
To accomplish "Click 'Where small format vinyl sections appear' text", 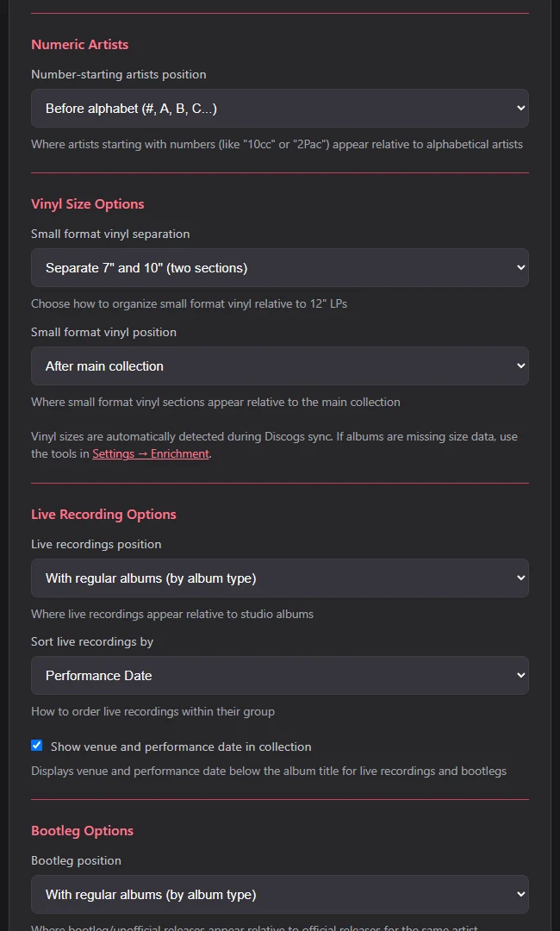I will 215,402.
